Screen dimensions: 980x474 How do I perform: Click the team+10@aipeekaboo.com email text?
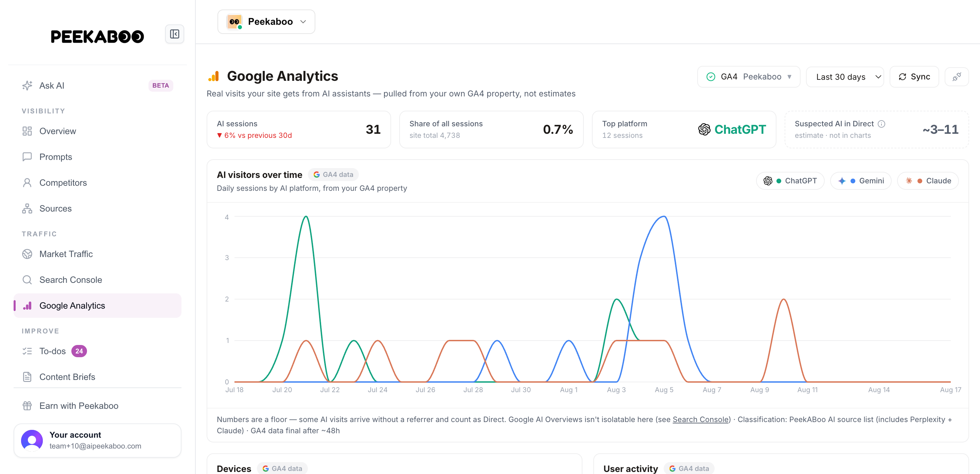tap(95, 446)
